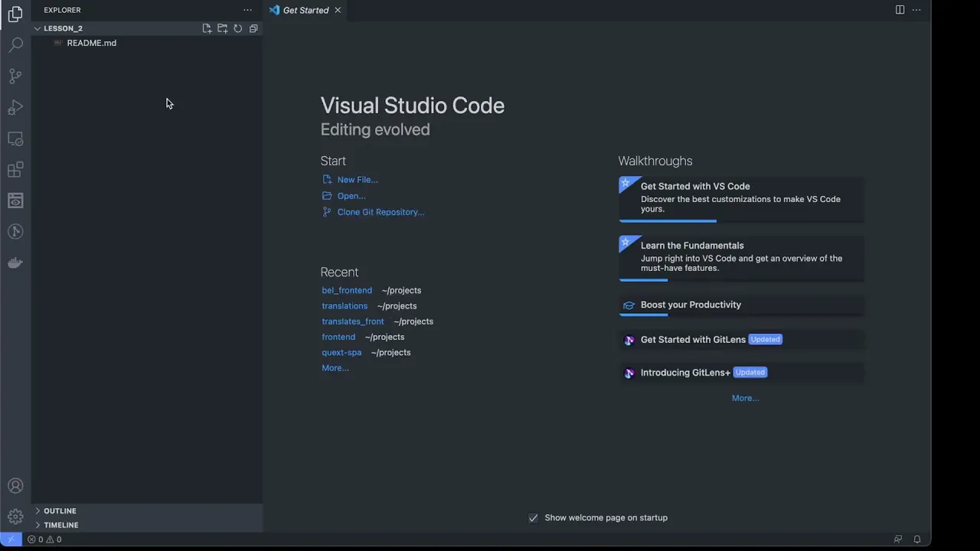Image resolution: width=980 pixels, height=551 pixels.
Task: Open recent project quext-spa
Action: point(341,353)
